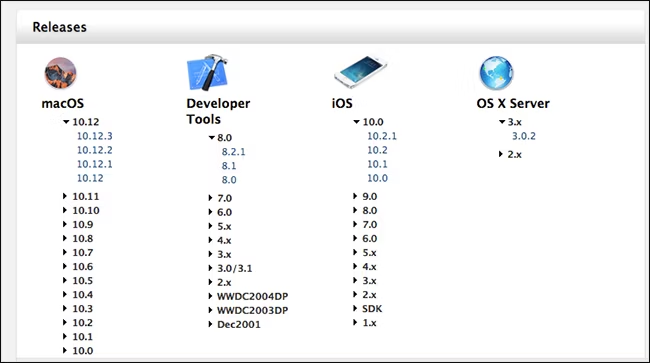Expand the WWDC2003DP group
The width and height of the screenshot is (650, 363).
210,310
